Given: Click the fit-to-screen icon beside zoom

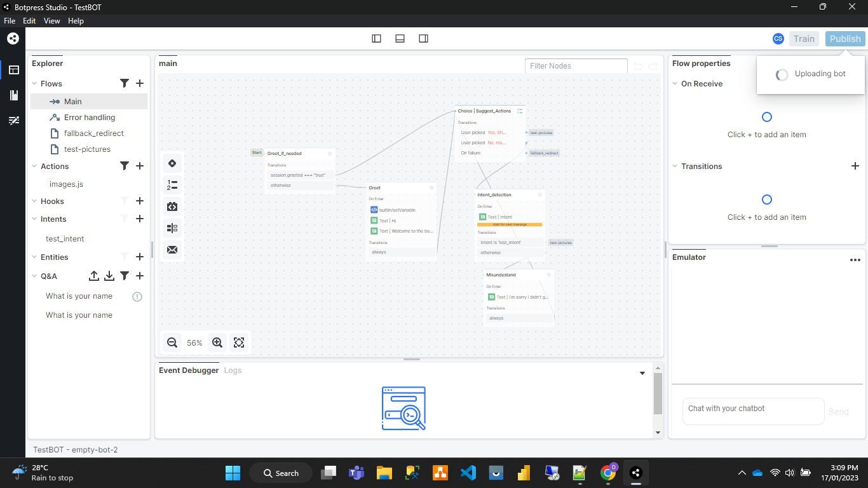Looking at the screenshot, I should (x=239, y=342).
